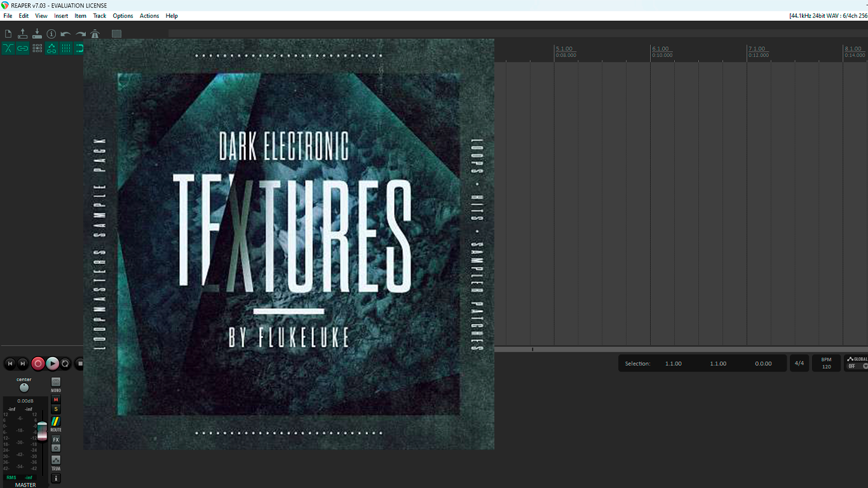The image size is (868, 488).
Task: Undo the last action with curved arrow
Action: pos(65,34)
